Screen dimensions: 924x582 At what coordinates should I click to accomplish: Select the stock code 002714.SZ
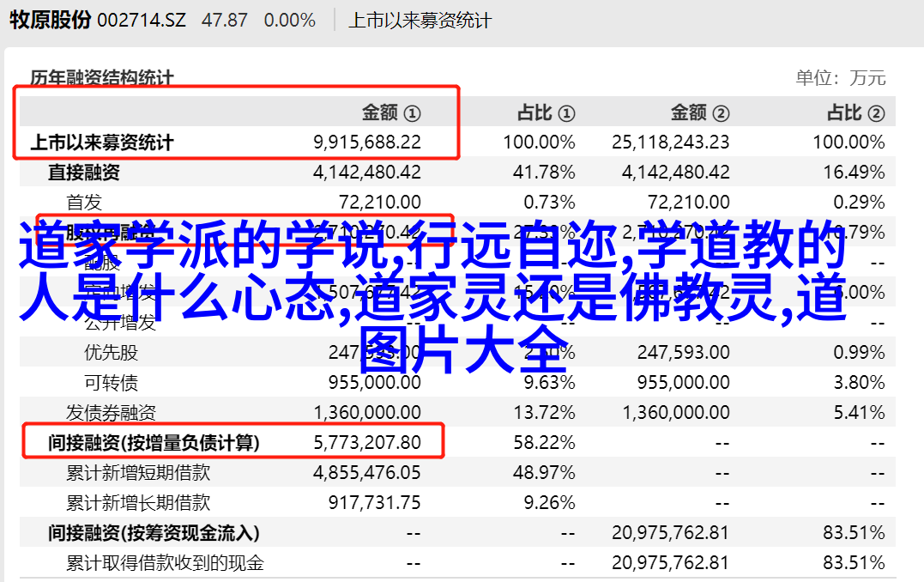[x=142, y=21]
